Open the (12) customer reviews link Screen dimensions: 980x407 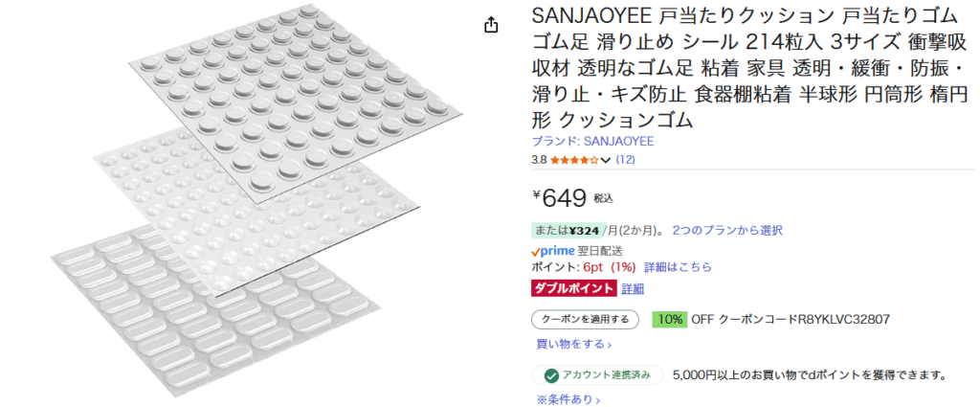coord(625,159)
